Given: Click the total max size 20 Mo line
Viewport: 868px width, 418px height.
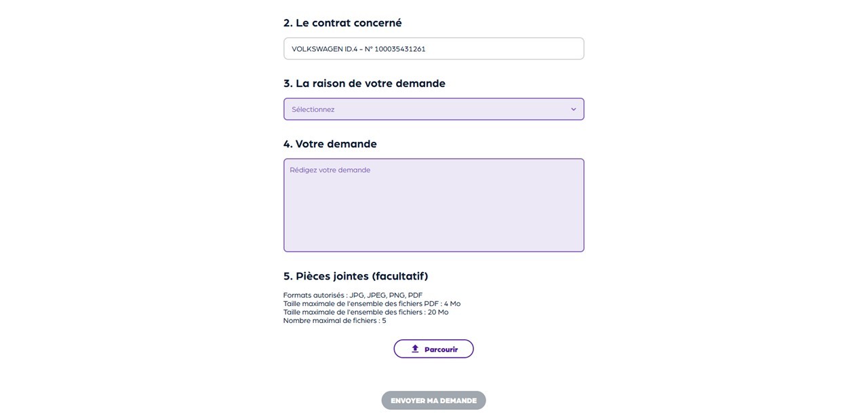Looking at the screenshot, I should (366, 312).
